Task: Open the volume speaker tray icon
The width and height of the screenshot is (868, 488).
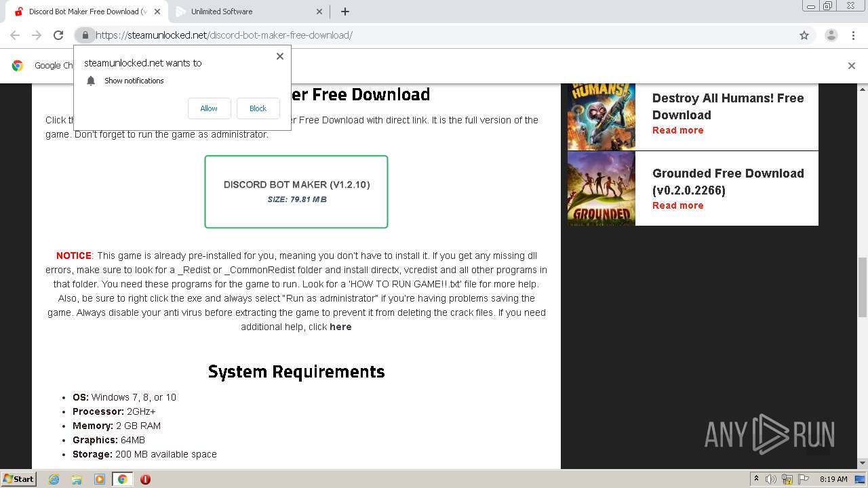Action: 771,479
